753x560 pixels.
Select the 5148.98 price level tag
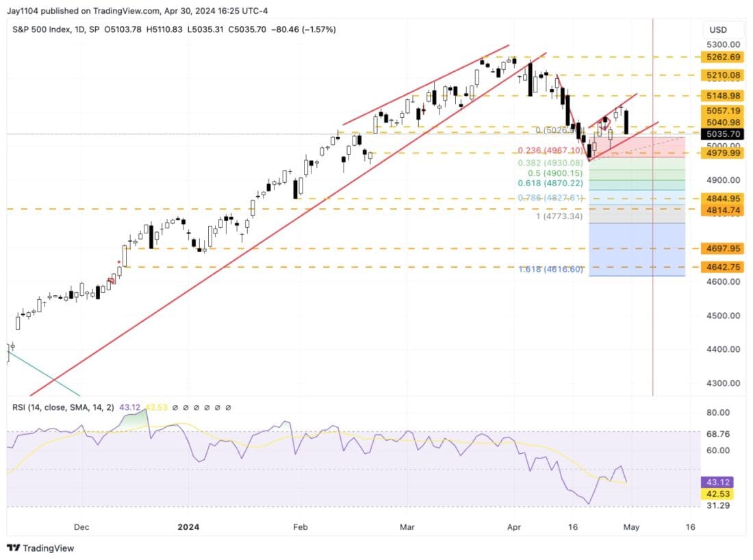[x=723, y=96]
